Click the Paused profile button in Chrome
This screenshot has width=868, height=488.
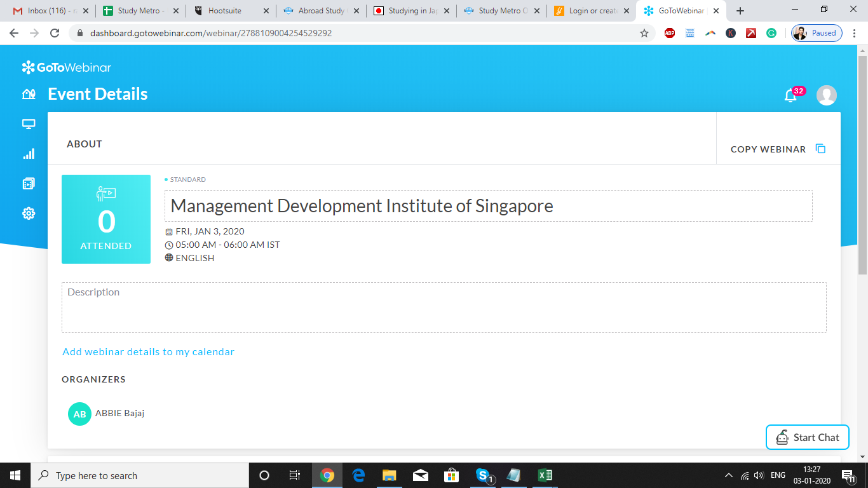(x=817, y=33)
